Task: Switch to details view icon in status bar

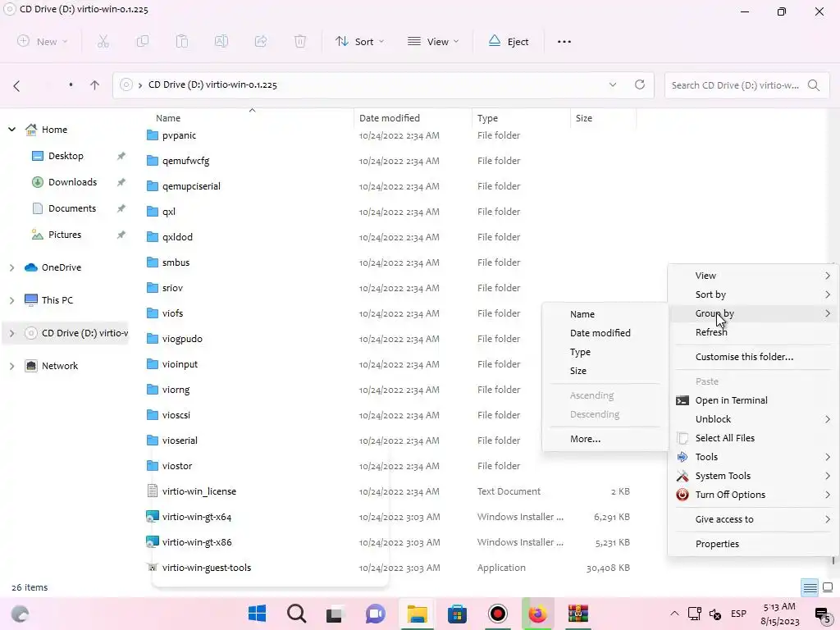Action: (810, 587)
